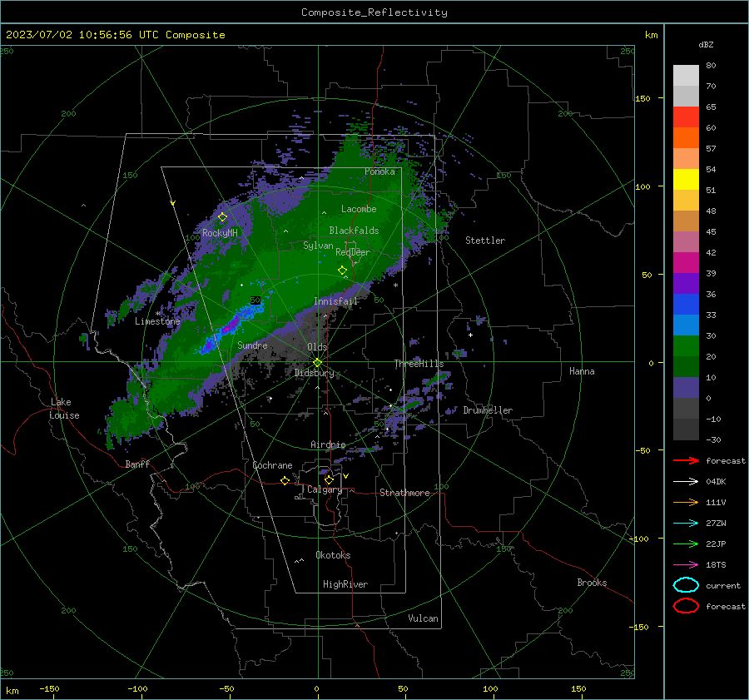Click the Okotoks label
749x700 pixels.
pyautogui.click(x=333, y=555)
